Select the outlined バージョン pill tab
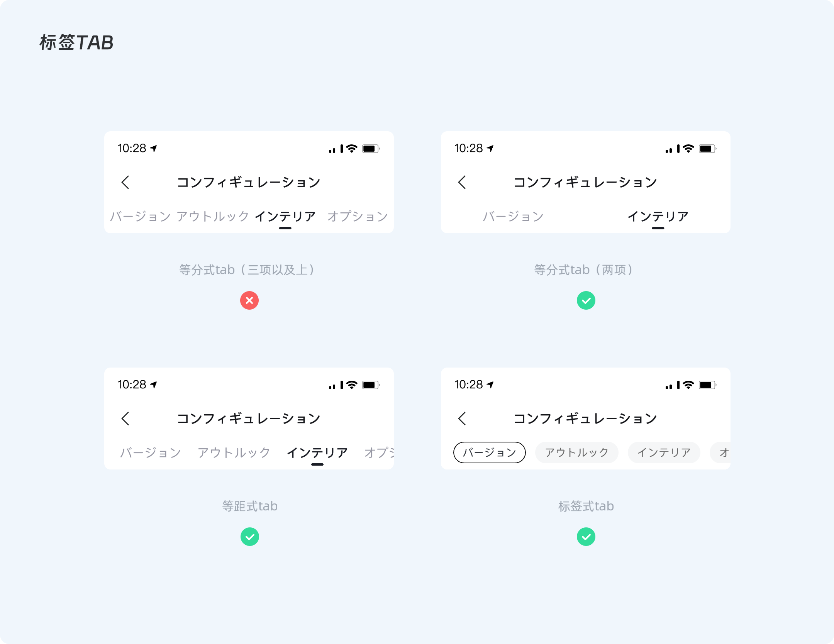This screenshot has height=644, width=834. (x=490, y=452)
